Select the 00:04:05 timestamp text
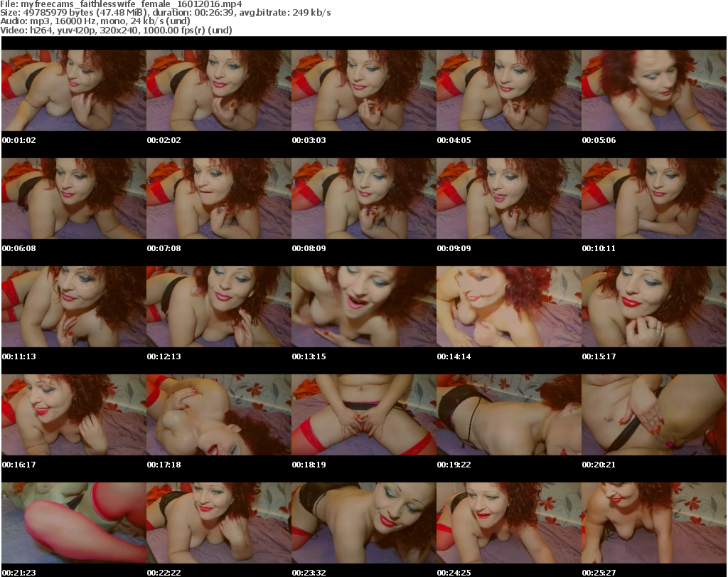 [454, 140]
